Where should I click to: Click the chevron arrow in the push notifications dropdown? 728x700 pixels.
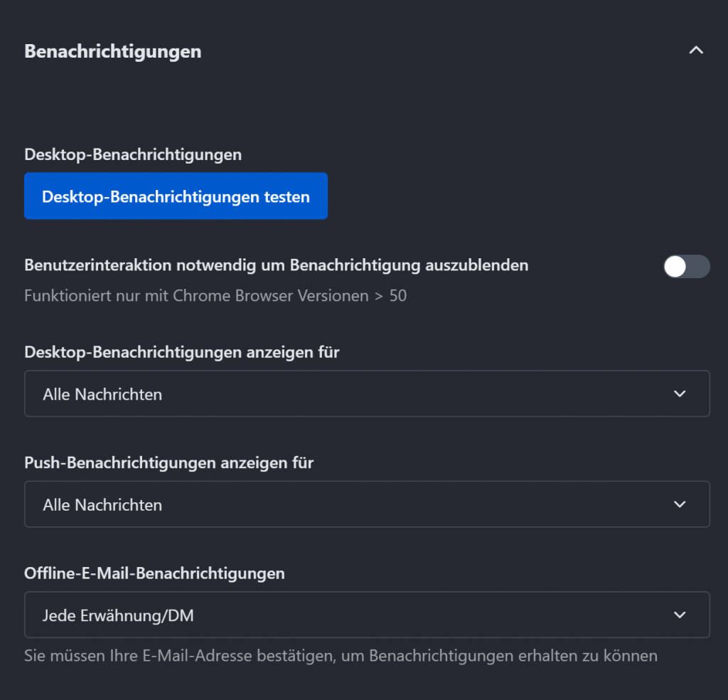[680, 504]
